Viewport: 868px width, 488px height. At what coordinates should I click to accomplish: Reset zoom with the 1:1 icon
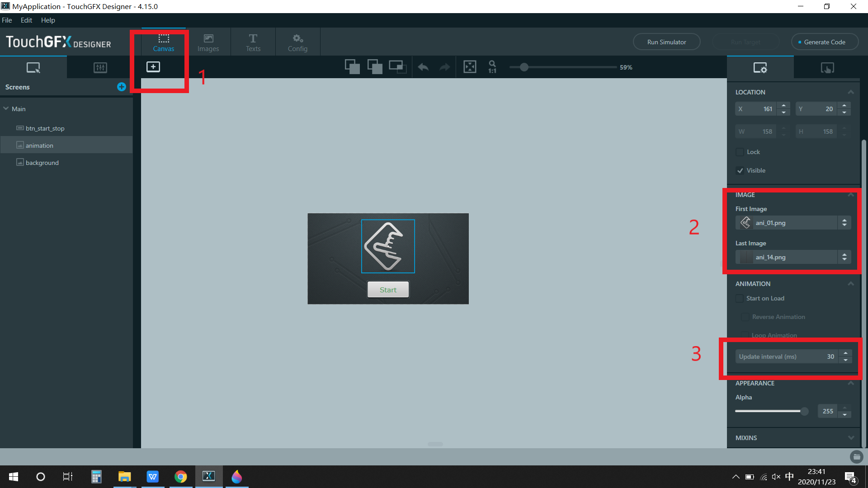coord(492,67)
